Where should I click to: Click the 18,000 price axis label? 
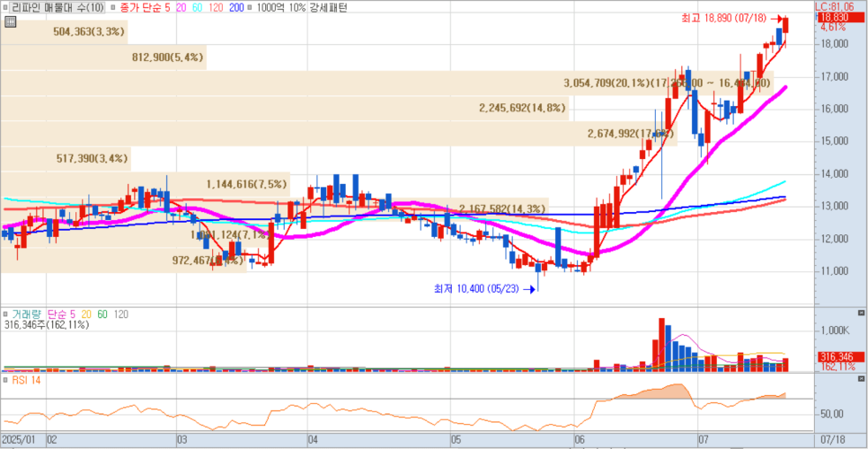pyautogui.click(x=834, y=44)
